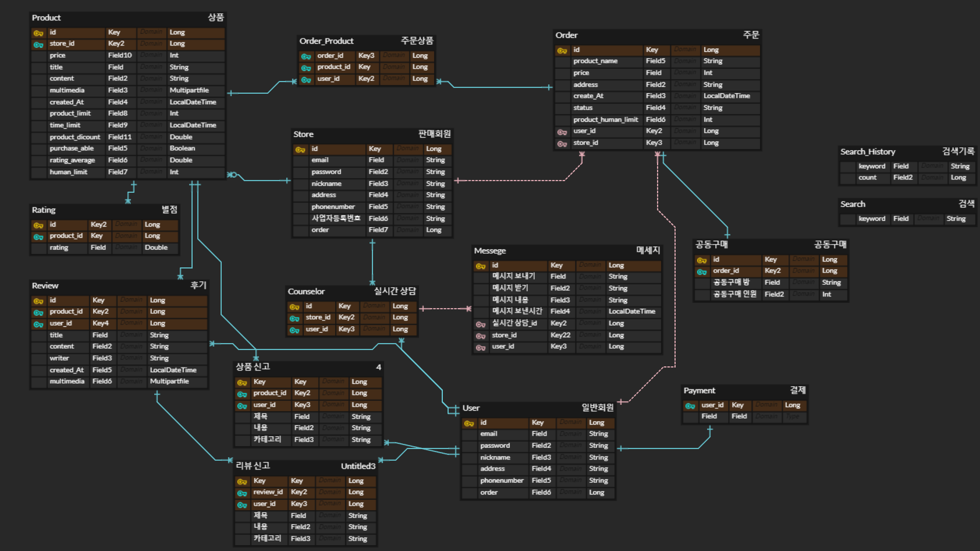Click the pink key icon of Order user_id
980x551 pixels.
coord(562,132)
